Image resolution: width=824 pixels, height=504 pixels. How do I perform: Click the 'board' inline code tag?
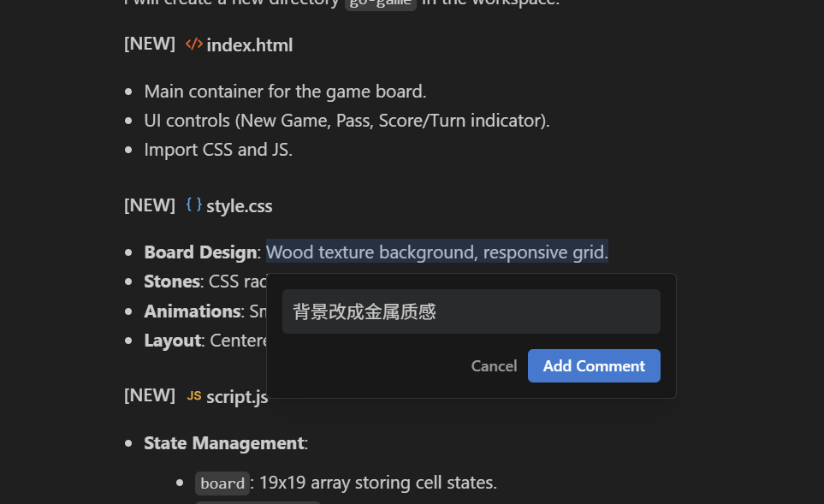pos(222,483)
